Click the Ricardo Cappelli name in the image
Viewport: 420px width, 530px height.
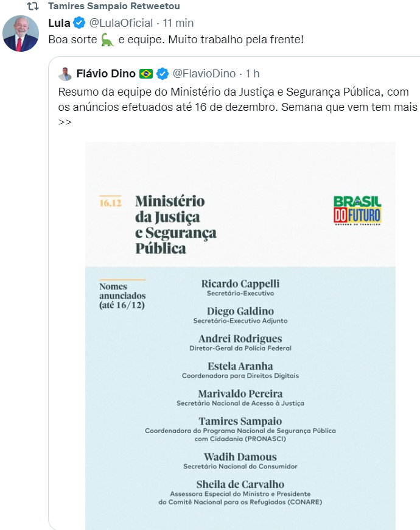click(x=240, y=284)
